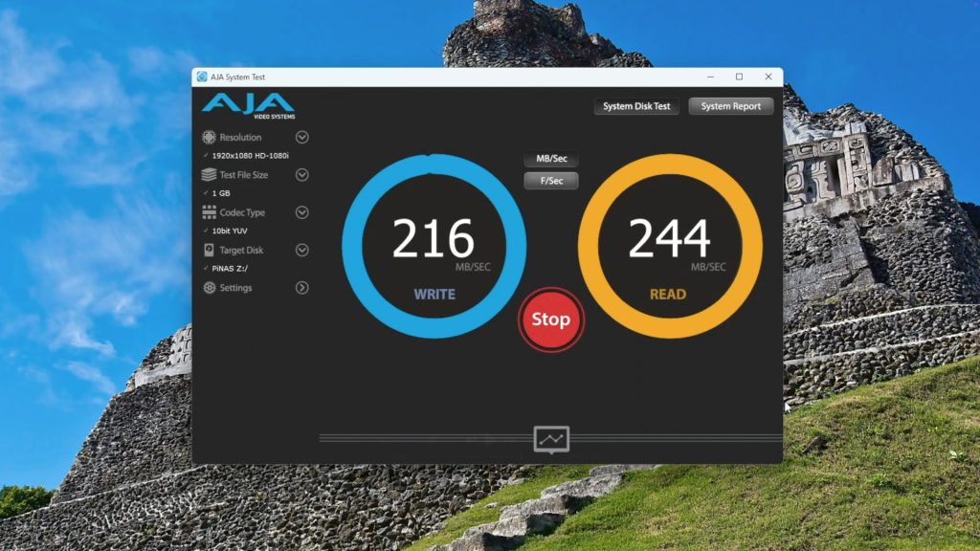Stop the running disk test

[x=550, y=321]
